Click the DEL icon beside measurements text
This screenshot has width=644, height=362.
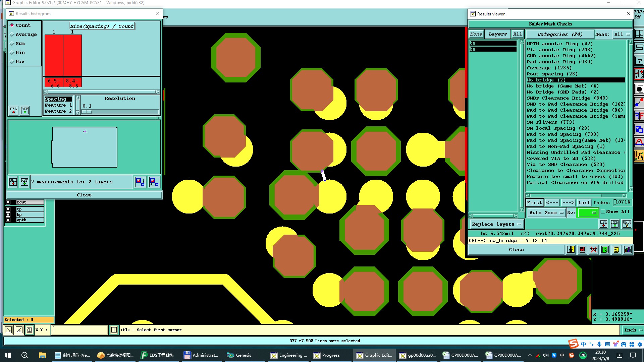click(x=13, y=182)
